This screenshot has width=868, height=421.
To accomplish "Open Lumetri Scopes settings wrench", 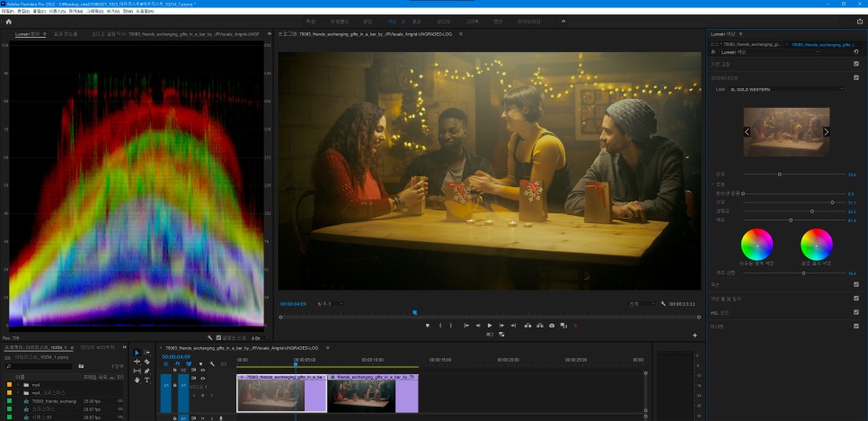I will pyautogui.click(x=209, y=337).
